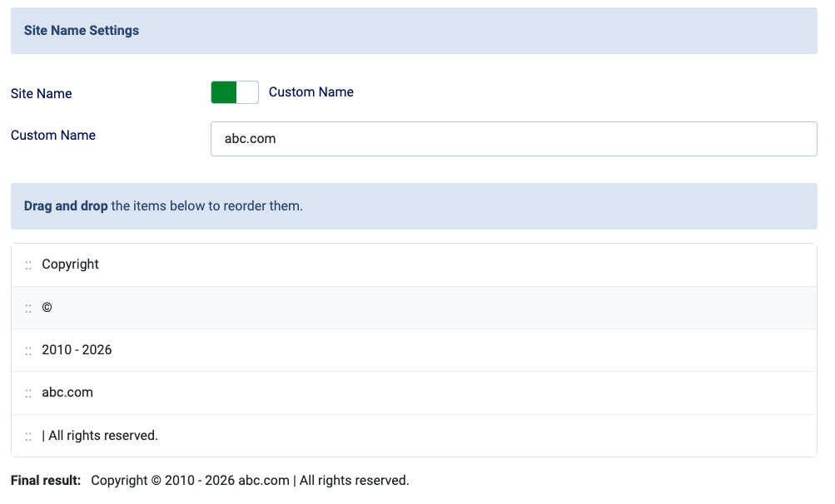Click the drag handle beside Copyright
Screen dimensions: 835x504
(x=28, y=264)
